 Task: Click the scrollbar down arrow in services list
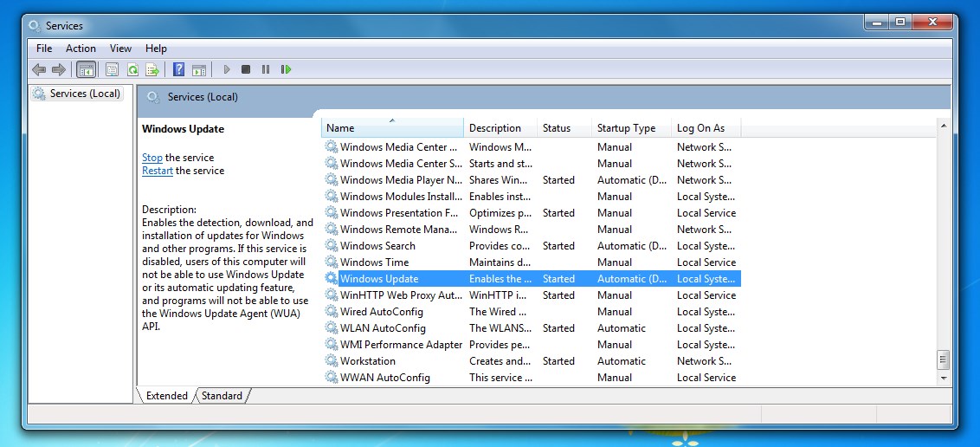point(944,379)
